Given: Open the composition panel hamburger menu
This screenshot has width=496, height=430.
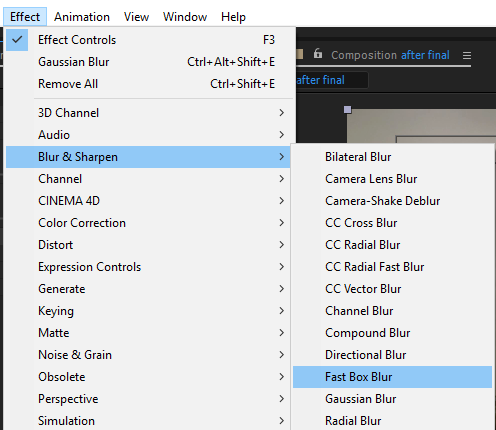Looking at the screenshot, I should click(467, 55).
